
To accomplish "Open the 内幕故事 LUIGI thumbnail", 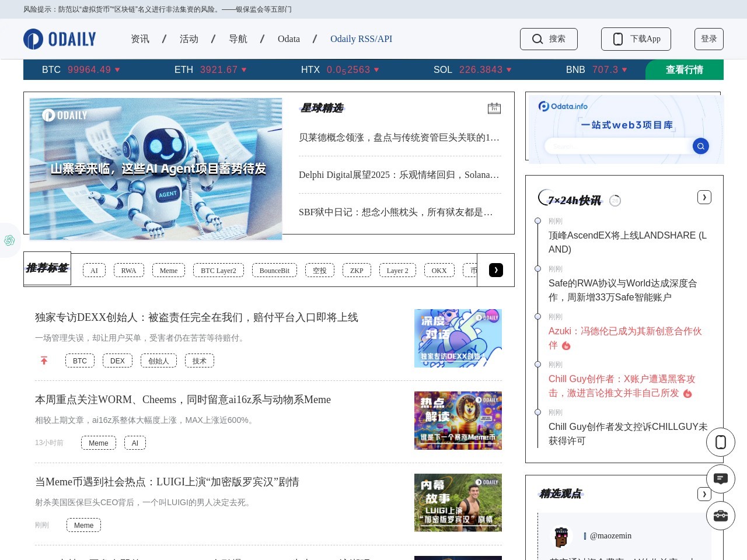I will (x=458, y=503).
